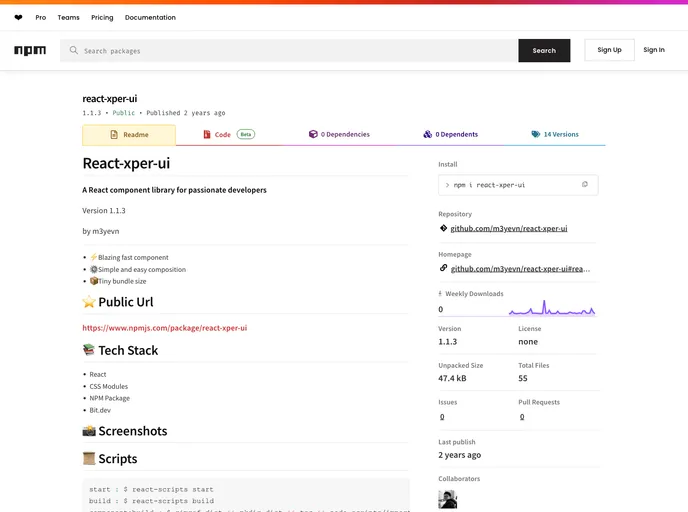
Task: Click the Sign In link
Action: click(654, 50)
